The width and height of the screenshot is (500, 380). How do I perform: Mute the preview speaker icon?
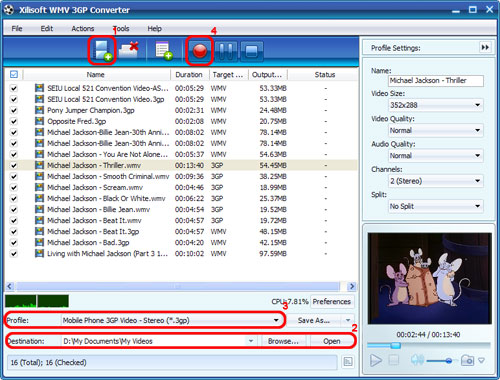coord(417,360)
